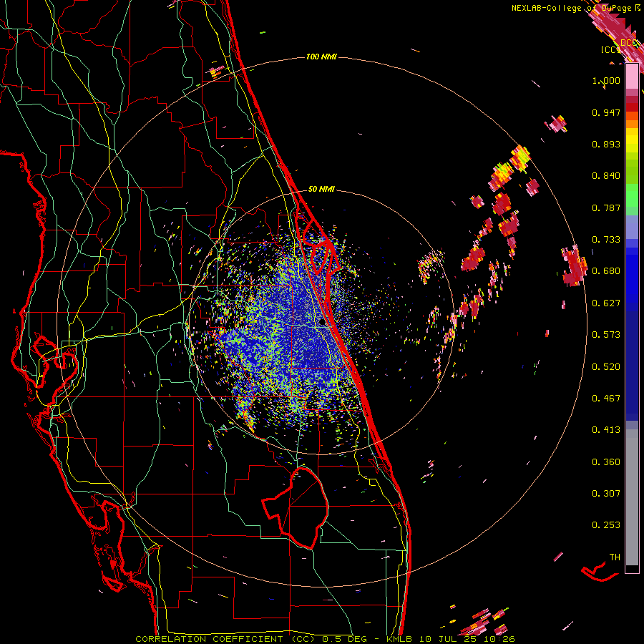Click the 0.520 legend value

point(606,367)
